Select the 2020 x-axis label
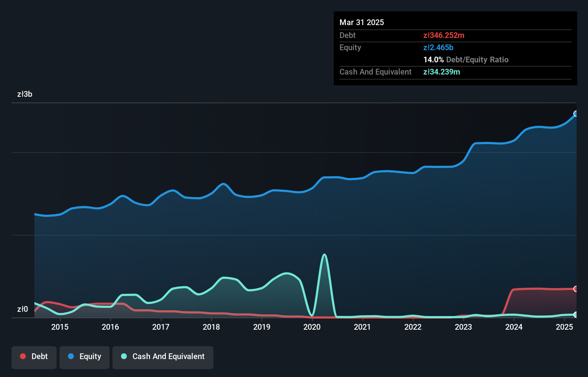 coord(312,327)
